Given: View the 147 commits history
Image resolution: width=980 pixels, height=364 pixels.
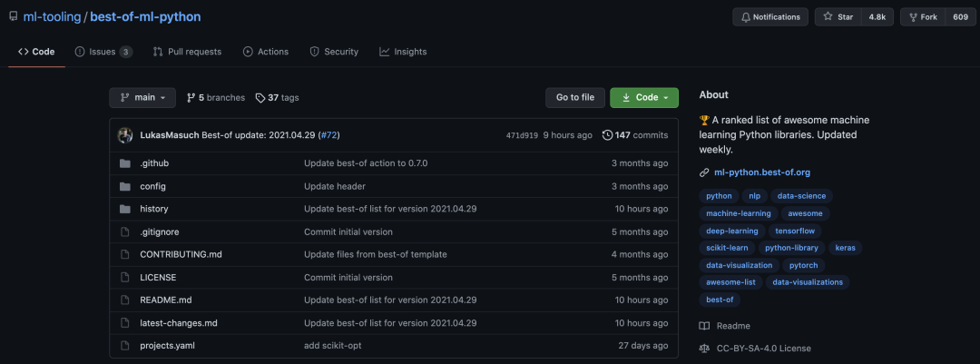Looking at the screenshot, I should pyautogui.click(x=635, y=135).
